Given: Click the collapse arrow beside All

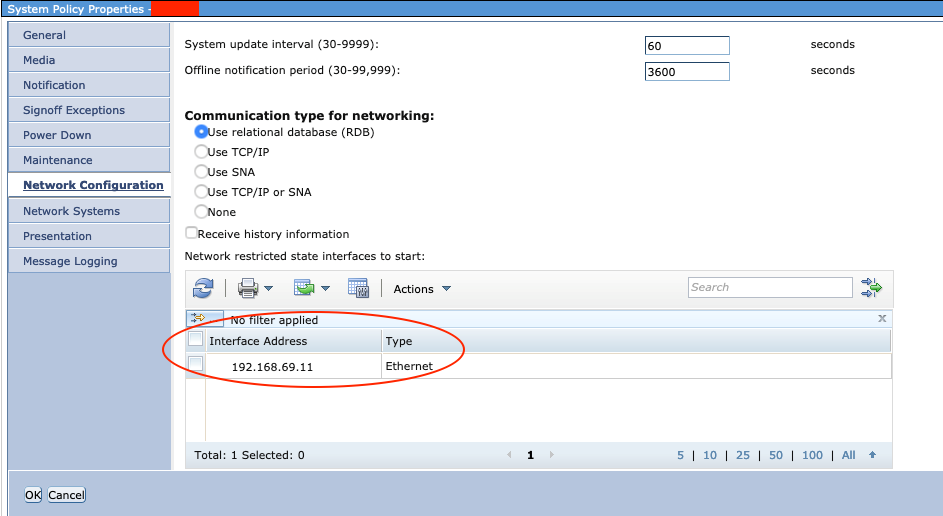Looking at the screenshot, I should click(x=872, y=455).
